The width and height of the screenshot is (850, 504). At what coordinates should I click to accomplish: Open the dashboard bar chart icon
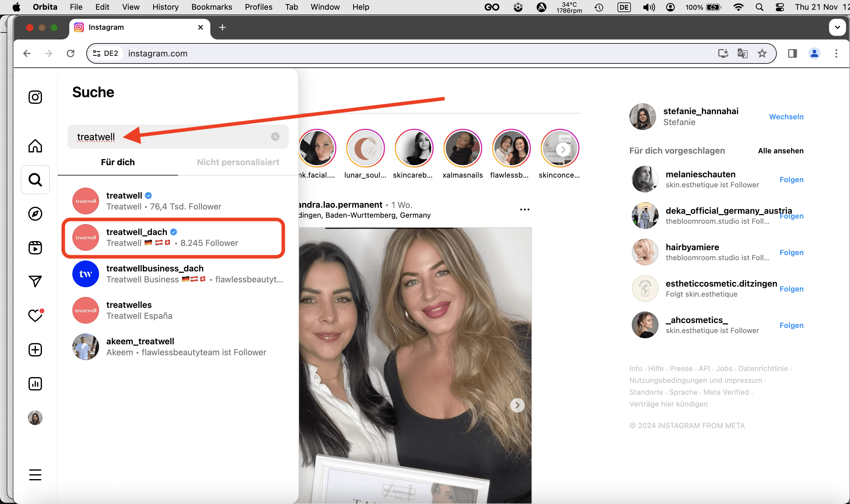click(35, 384)
